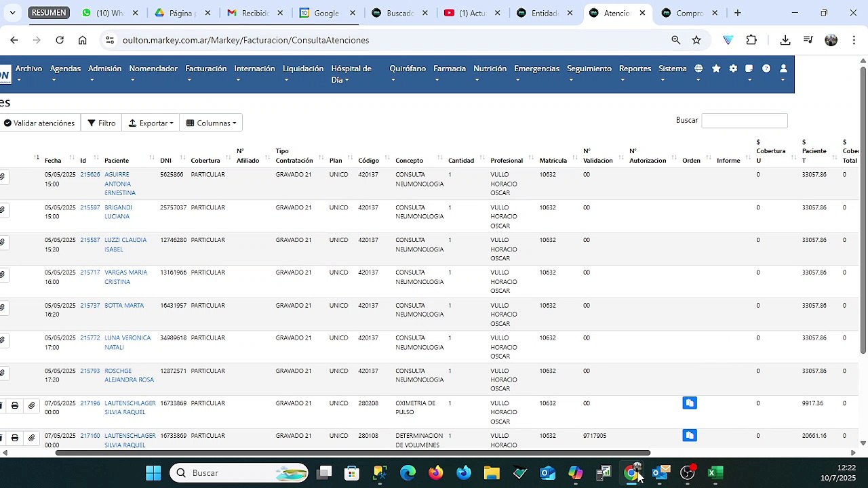Screen dimensions: 868x488
Task: Open patient link AGUIRRE ANTONIA ERNESTINA
Action: pyautogui.click(x=120, y=184)
